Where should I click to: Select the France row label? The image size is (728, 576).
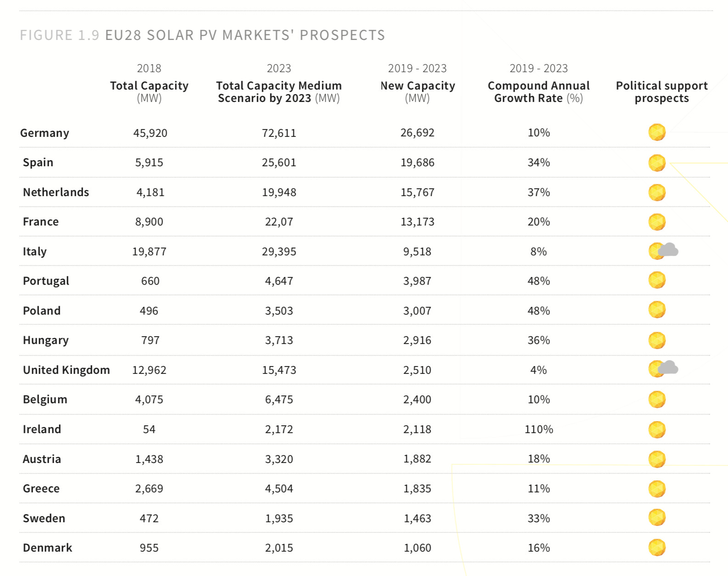point(41,222)
